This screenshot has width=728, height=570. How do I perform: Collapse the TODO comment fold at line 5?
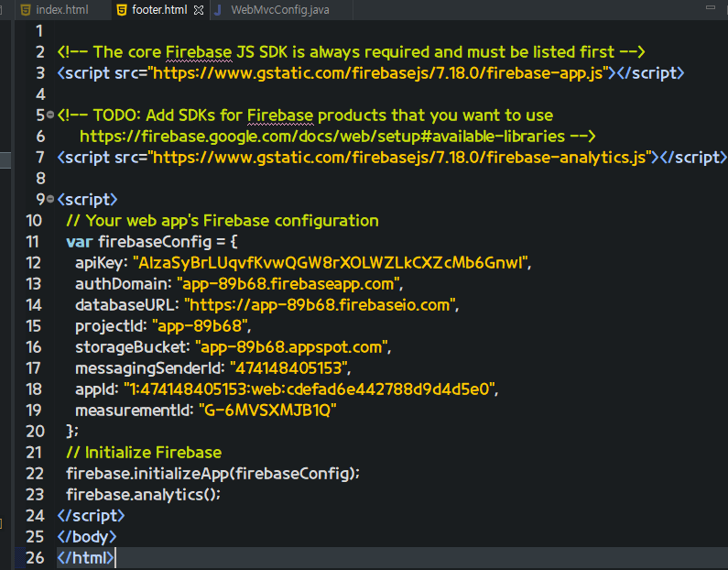tap(50, 115)
